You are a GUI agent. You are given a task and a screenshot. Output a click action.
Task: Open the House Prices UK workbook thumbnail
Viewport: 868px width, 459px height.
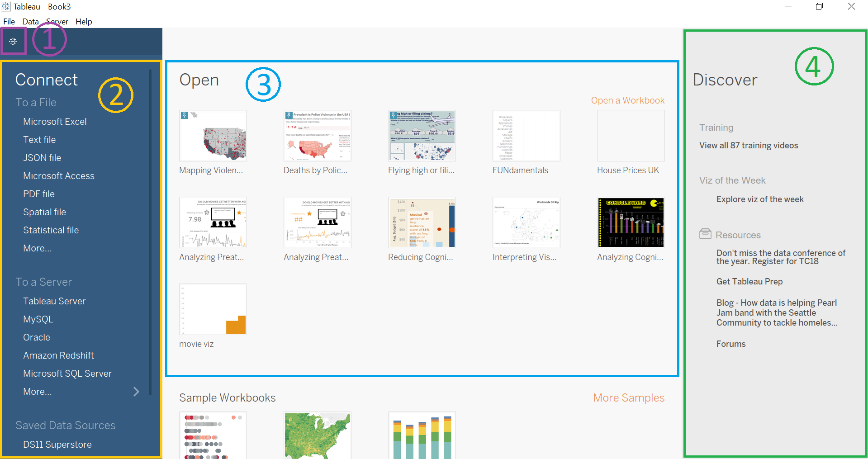coord(631,136)
